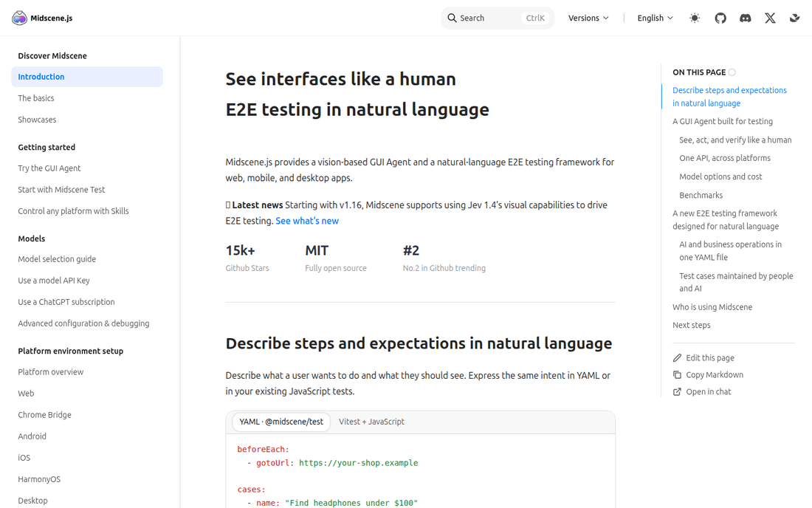
Task: Select the YAML · @midscene/test tab
Action: [x=281, y=422]
